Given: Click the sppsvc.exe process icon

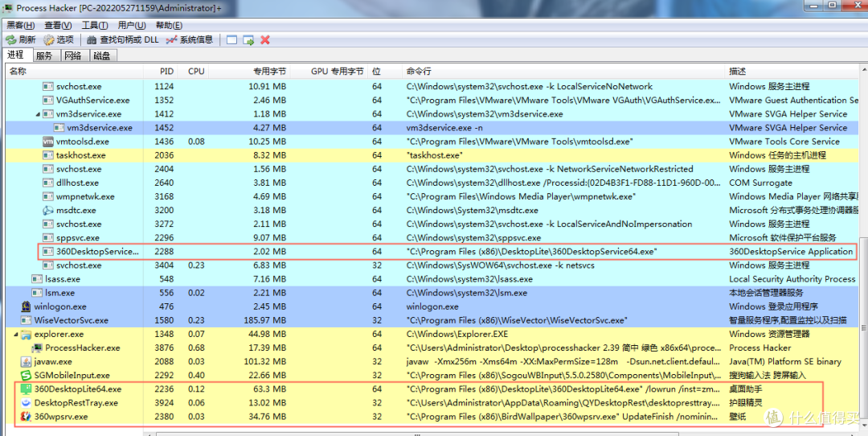Looking at the screenshot, I should (48, 238).
